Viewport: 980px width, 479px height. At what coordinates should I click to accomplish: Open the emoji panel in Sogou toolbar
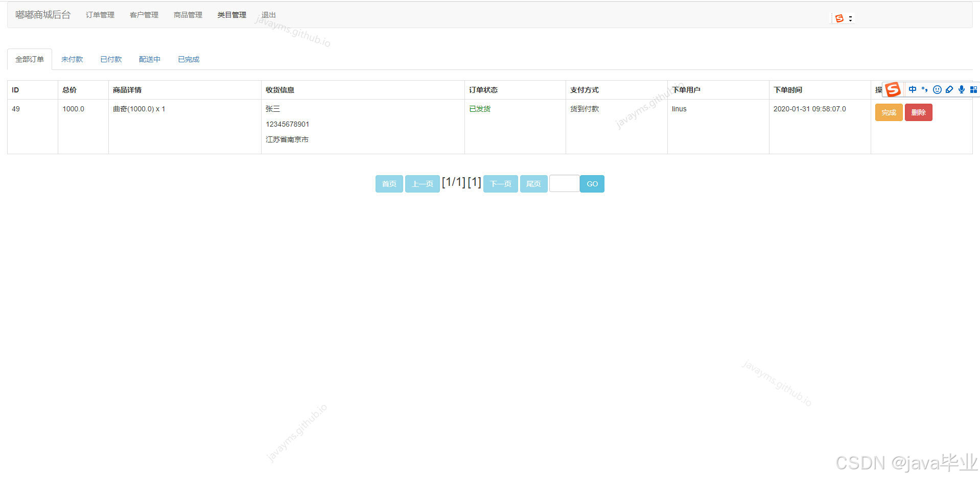937,89
